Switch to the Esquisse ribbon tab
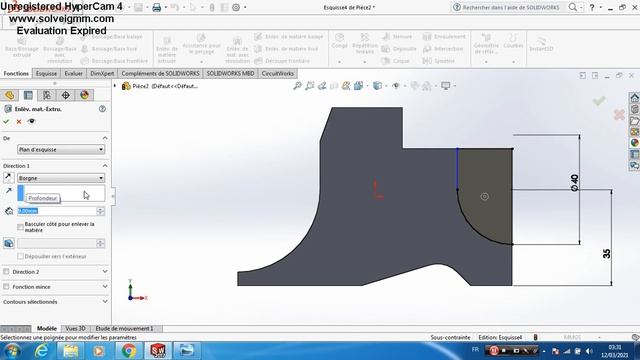The image size is (640, 360). pos(46,73)
